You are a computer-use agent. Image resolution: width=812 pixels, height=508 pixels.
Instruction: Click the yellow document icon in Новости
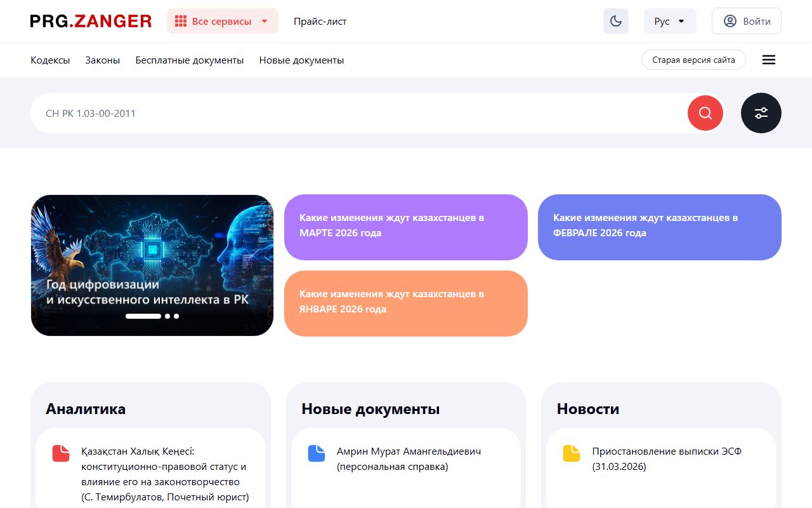tap(571, 453)
